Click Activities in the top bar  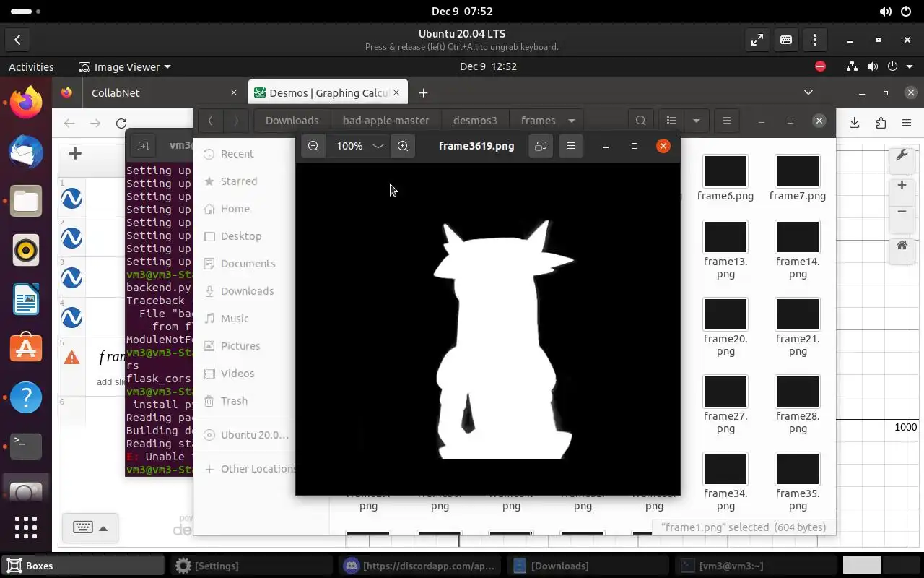tap(31, 66)
